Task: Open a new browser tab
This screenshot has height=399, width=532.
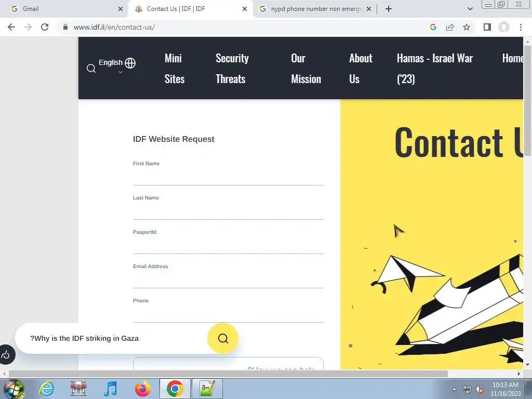Action: [389, 9]
